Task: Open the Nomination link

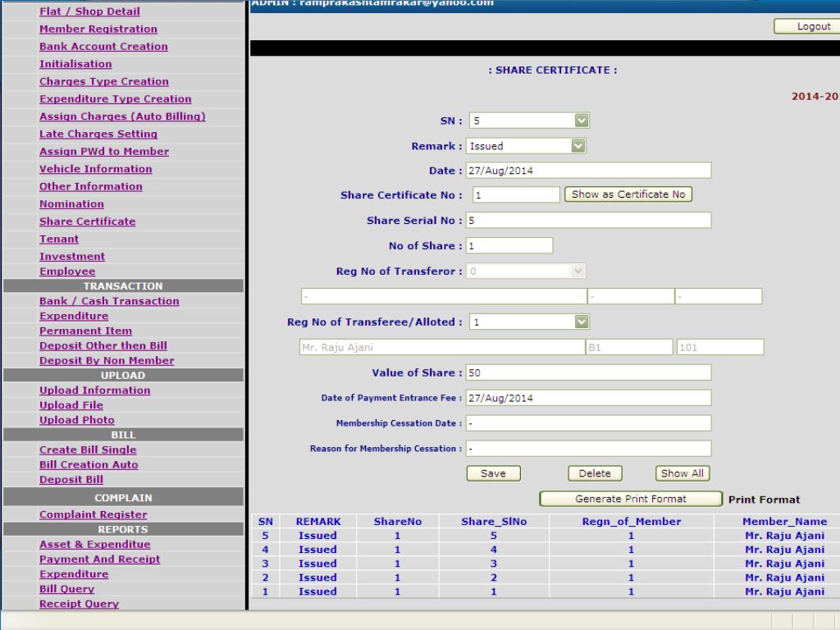Action: pyautogui.click(x=71, y=204)
